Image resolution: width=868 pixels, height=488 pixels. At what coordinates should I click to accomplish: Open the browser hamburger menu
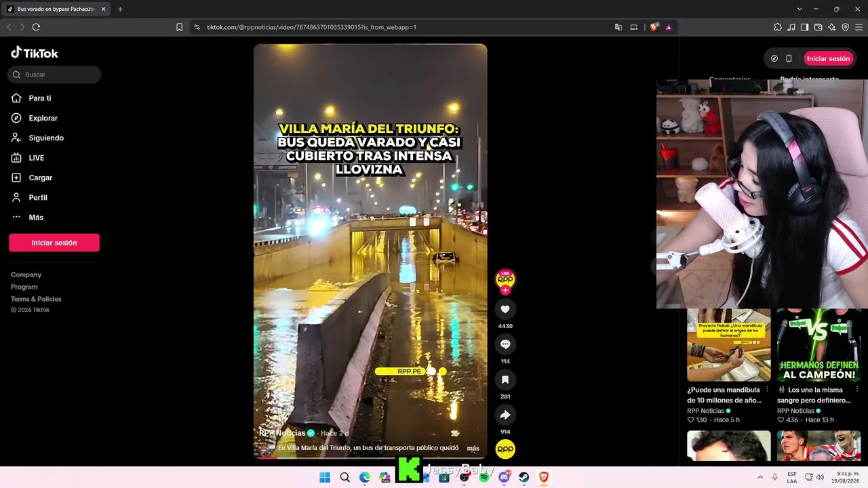[x=859, y=27]
